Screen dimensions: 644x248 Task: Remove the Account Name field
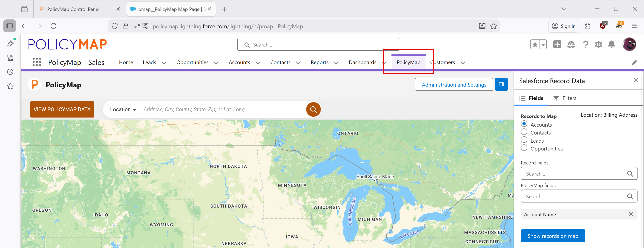coord(631,214)
